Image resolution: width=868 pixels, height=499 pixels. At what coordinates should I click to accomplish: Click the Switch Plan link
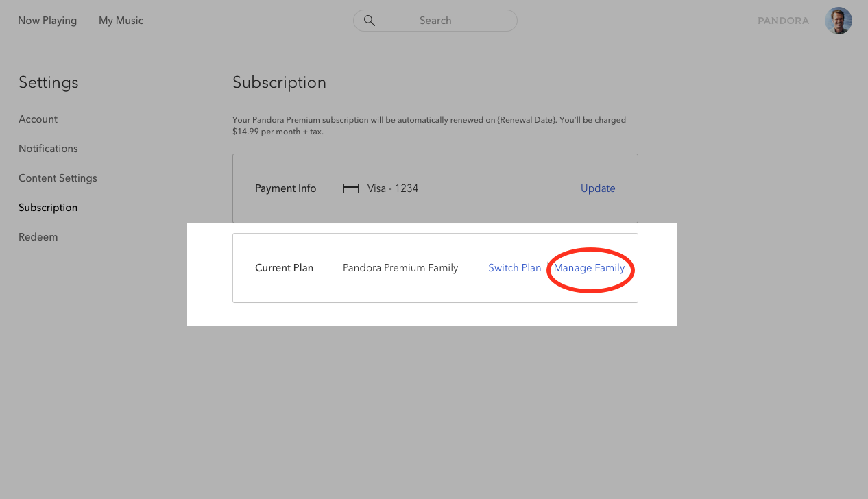(x=514, y=268)
